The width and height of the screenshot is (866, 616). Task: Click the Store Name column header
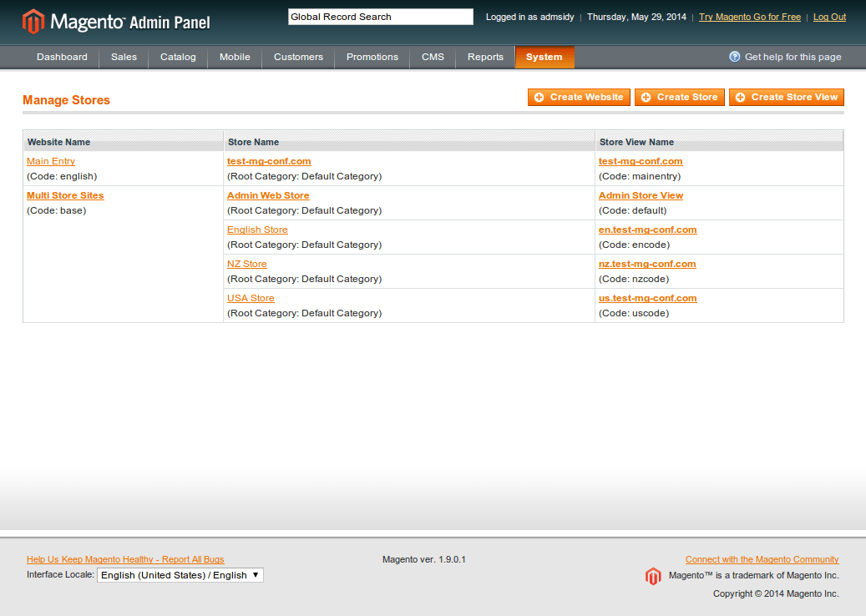pos(254,142)
